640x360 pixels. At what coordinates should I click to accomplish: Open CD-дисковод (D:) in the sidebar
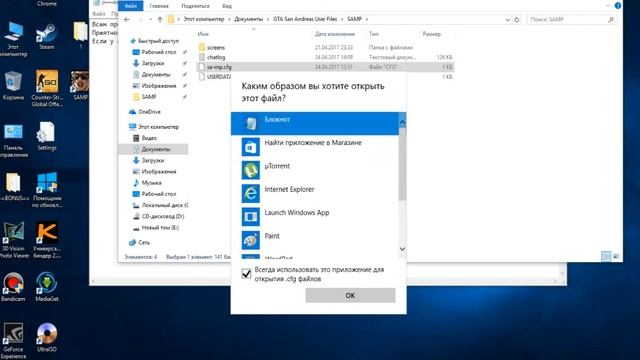pyautogui.click(x=163, y=216)
